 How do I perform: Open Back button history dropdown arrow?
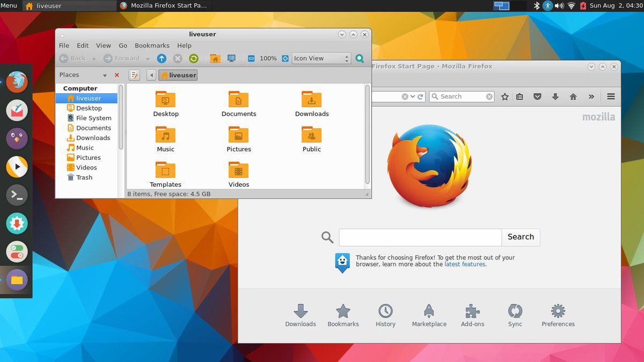tap(94, 59)
